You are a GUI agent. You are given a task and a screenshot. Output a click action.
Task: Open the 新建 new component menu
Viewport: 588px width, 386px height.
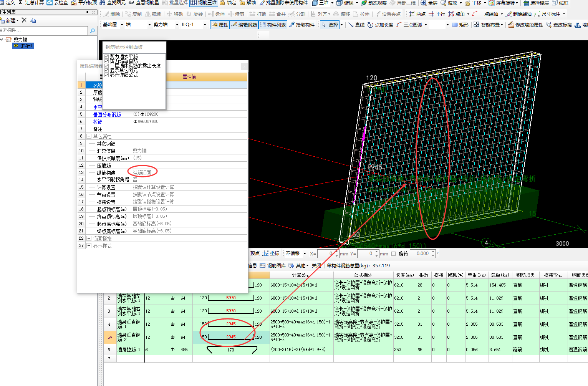point(10,20)
